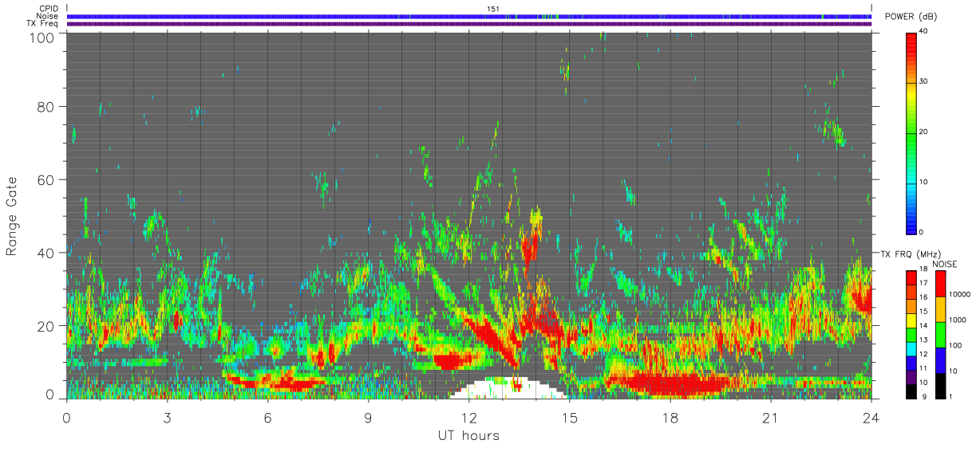Click the 15 tick on the UT hours axis
980x452 pixels.
click(x=570, y=417)
